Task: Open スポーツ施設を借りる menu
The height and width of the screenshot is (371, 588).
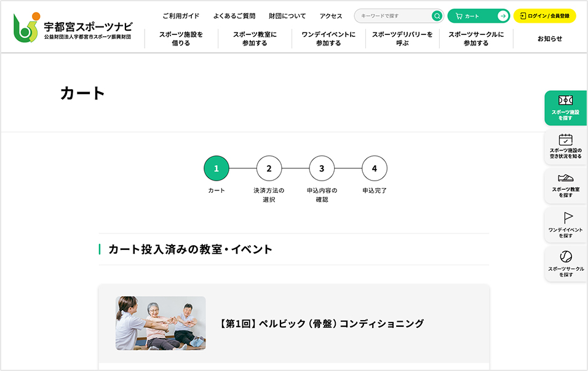Action: (x=181, y=39)
